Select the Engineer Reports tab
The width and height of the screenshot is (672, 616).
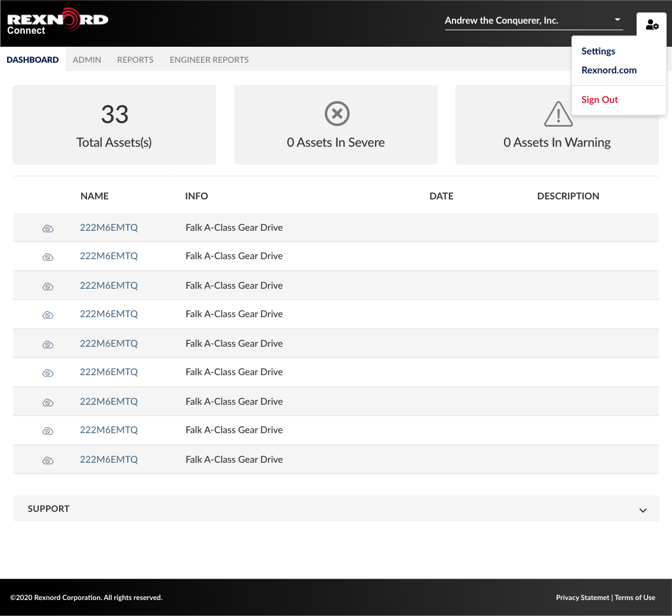point(209,60)
